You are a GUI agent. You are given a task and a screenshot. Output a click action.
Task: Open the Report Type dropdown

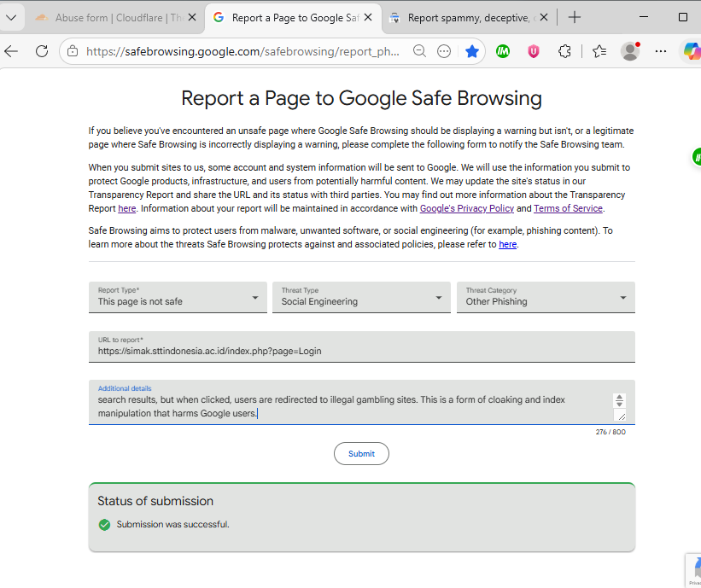(x=178, y=297)
